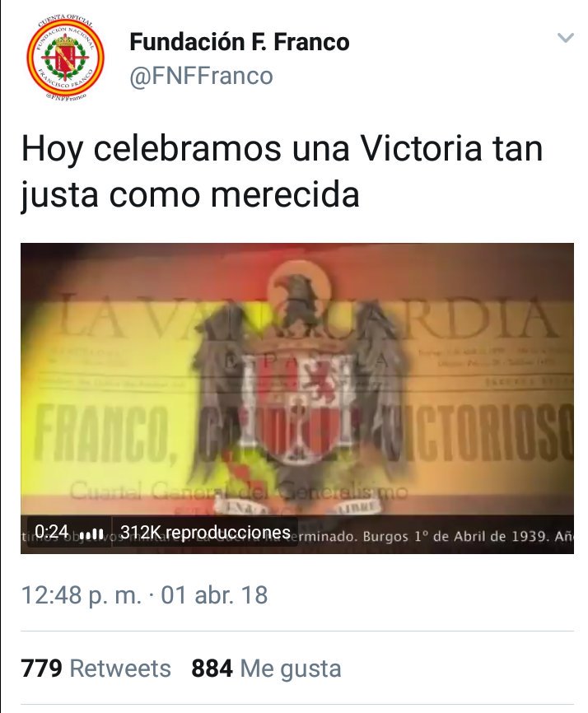Show the list of 884 Me gusta
Image resolution: width=588 pixels, height=713 pixels.
click(266, 669)
